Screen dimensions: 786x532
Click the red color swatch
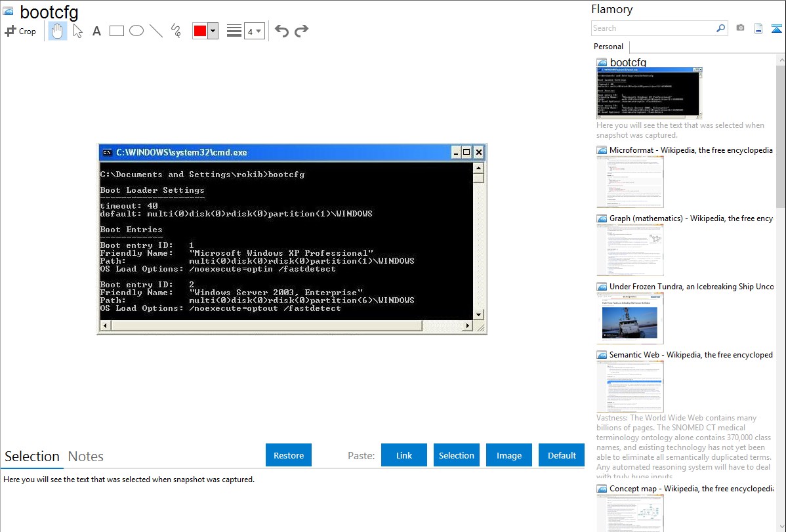click(200, 31)
